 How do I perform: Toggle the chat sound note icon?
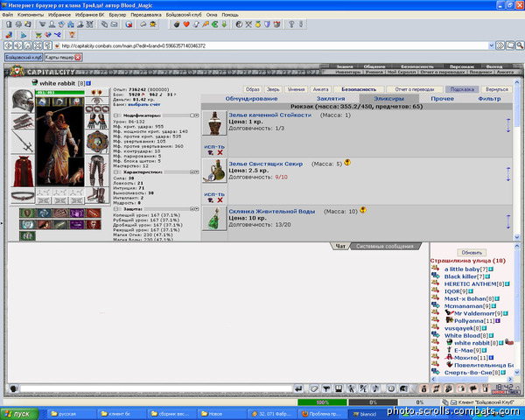(x=375, y=388)
